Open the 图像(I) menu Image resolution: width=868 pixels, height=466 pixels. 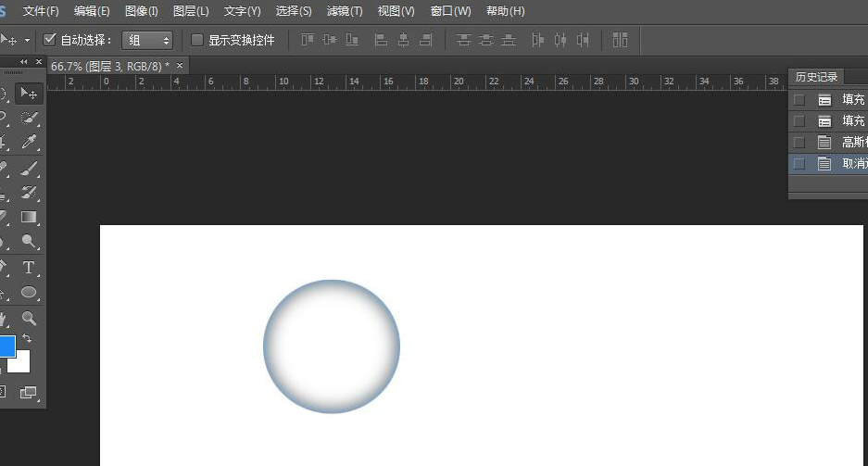[141, 11]
